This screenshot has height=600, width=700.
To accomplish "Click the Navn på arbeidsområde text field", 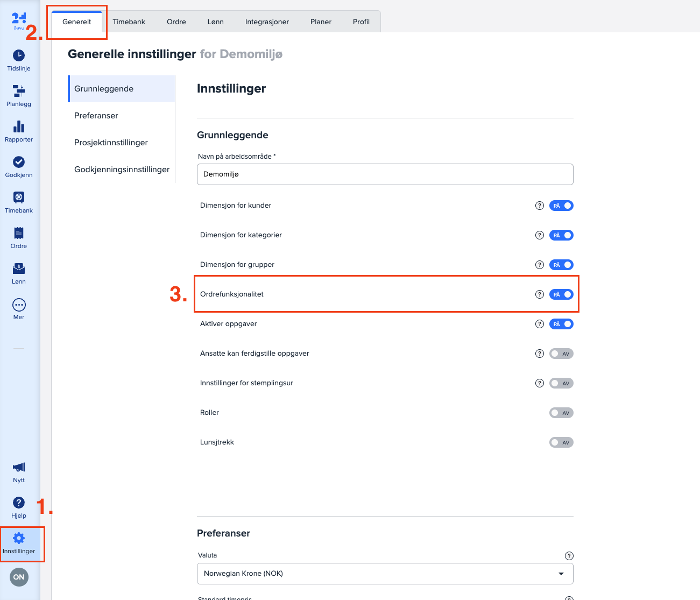I will coord(385,174).
